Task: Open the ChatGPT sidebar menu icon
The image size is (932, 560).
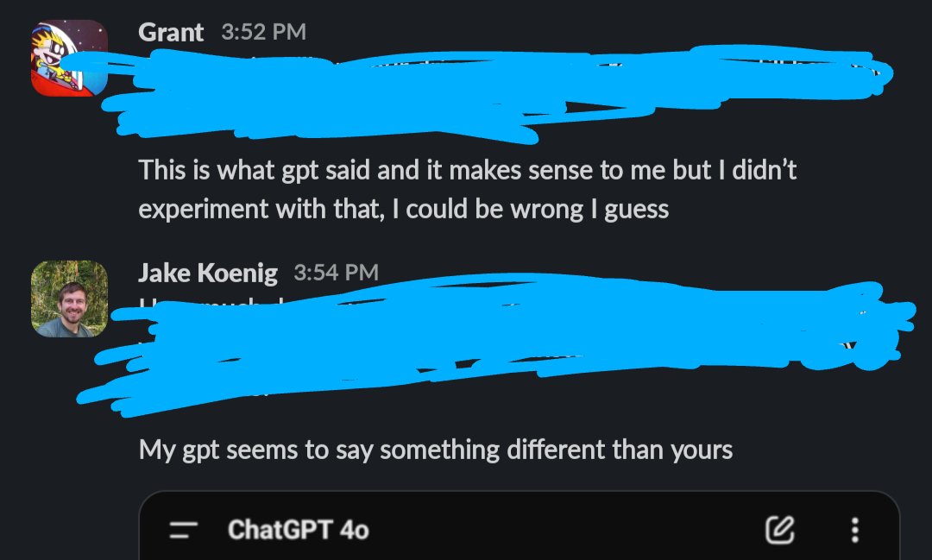Action: pyautogui.click(x=183, y=530)
